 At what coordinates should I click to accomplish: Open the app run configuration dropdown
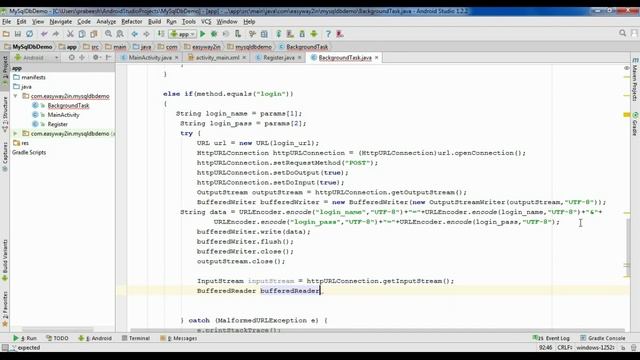(x=183, y=34)
